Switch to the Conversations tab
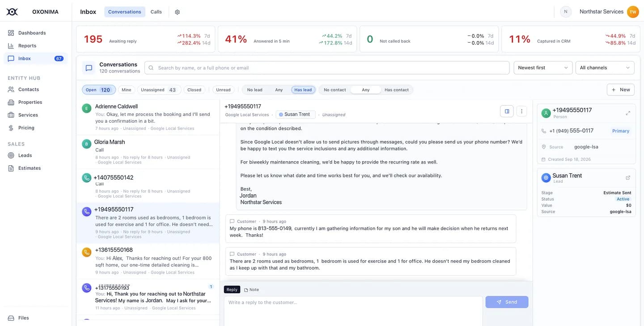 click(125, 12)
